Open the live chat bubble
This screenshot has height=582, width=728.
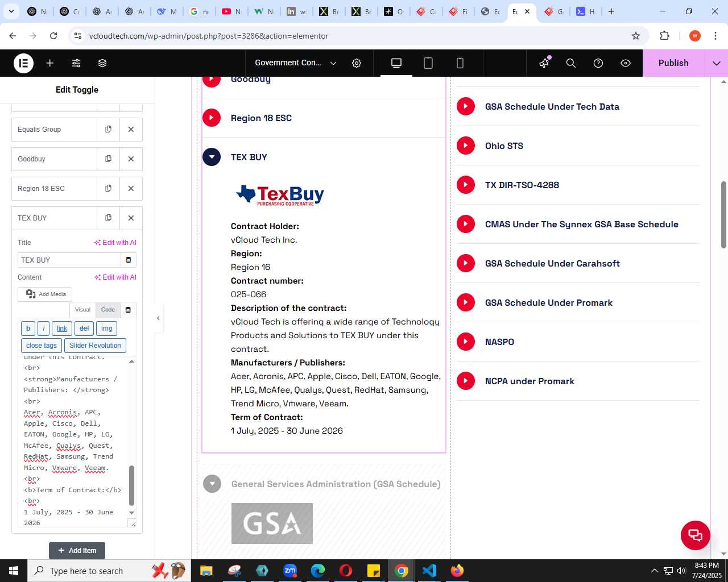pyautogui.click(x=696, y=535)
